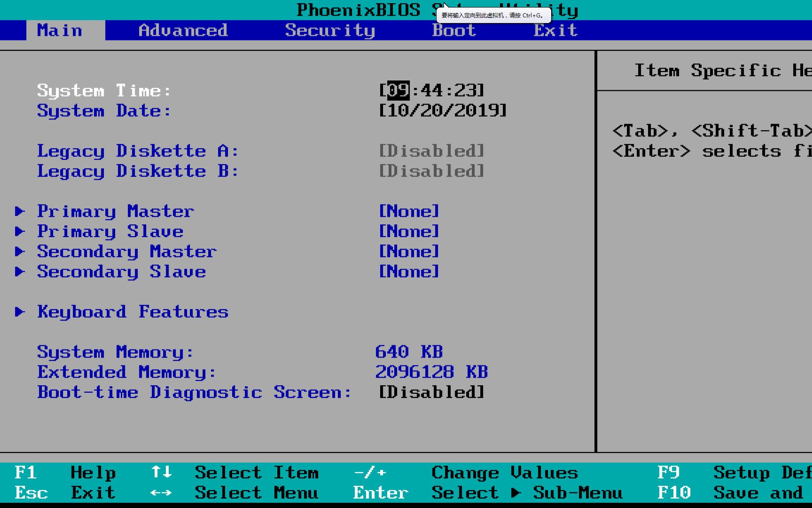Click the left-right arrows Select Menu hint
The width and height of the screenshot is (812, 508).
(x=234, y=493)
